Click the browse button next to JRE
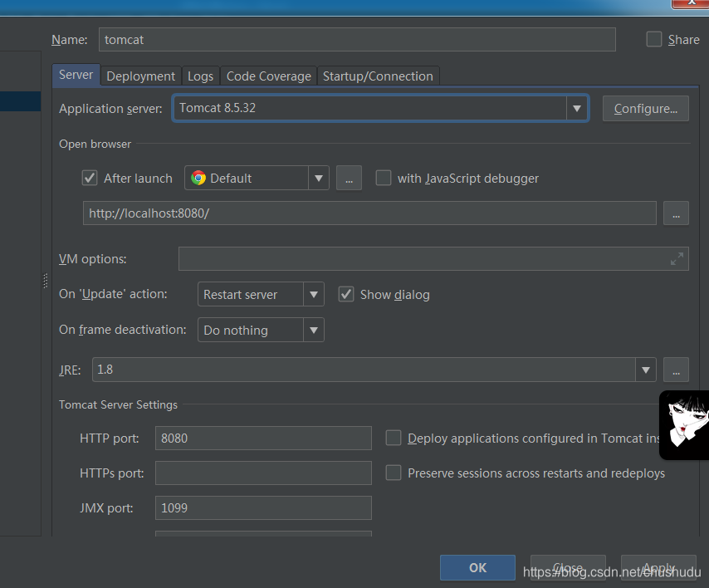 [676, 370]
